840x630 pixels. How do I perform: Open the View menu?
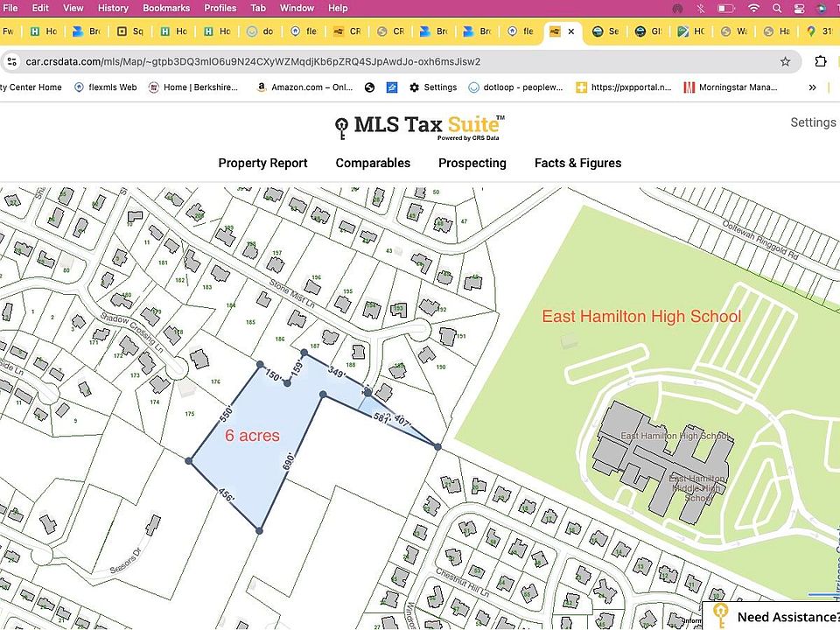tap(73, 8)
